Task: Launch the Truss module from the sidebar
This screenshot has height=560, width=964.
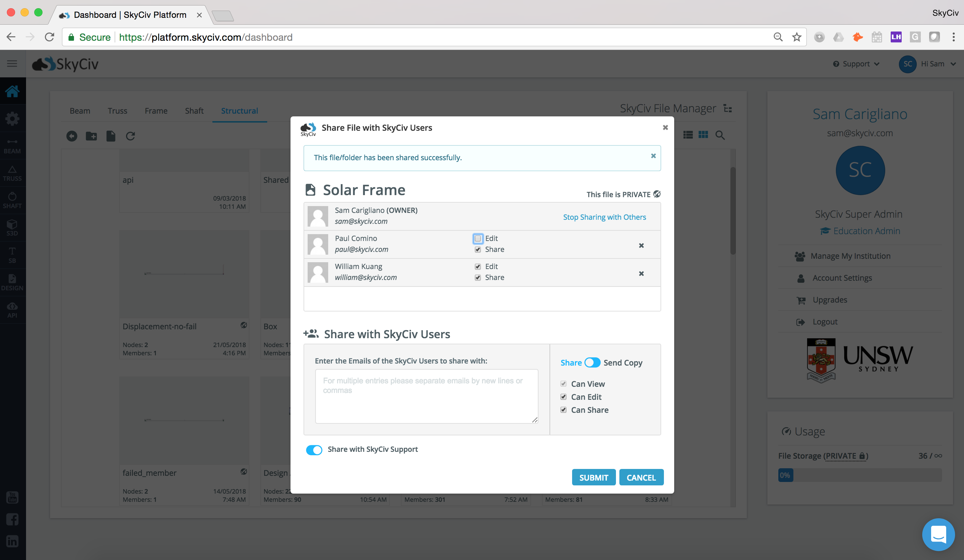Action: pos(13,173)
